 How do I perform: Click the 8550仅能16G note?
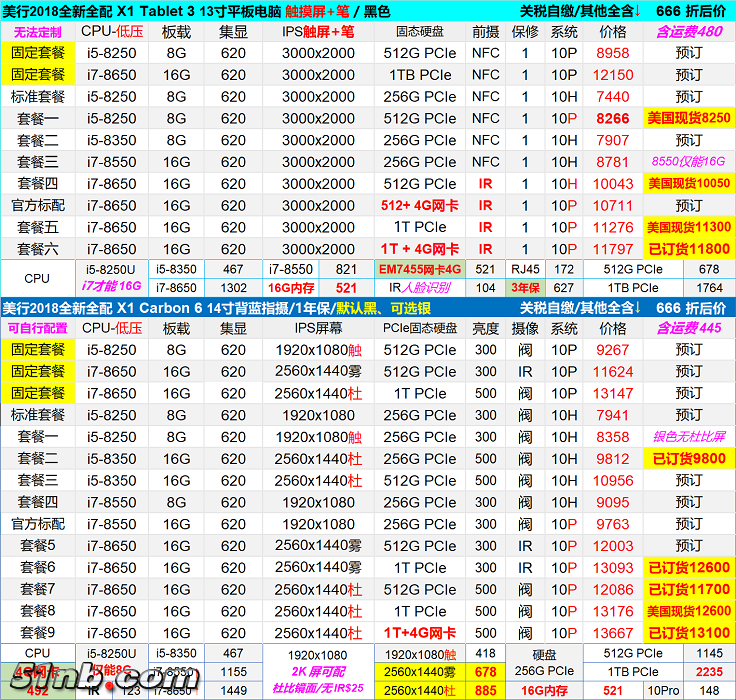[x=689, y=161]
